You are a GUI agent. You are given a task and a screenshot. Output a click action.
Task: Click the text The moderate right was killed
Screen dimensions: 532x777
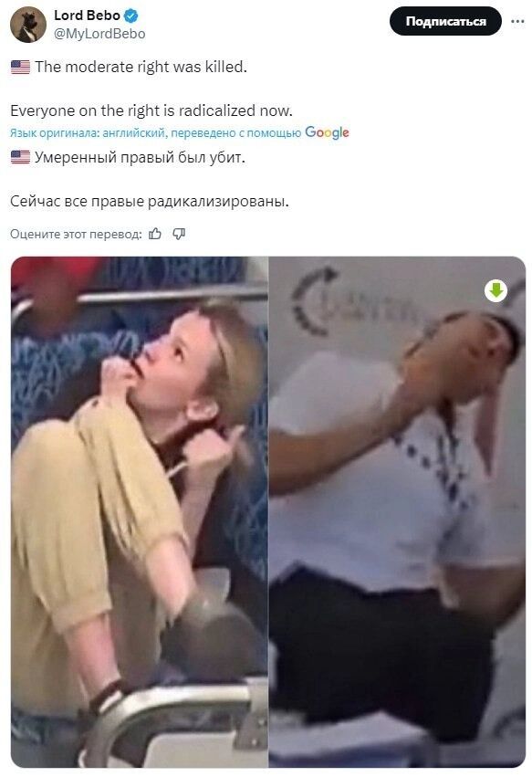point(141,67)
